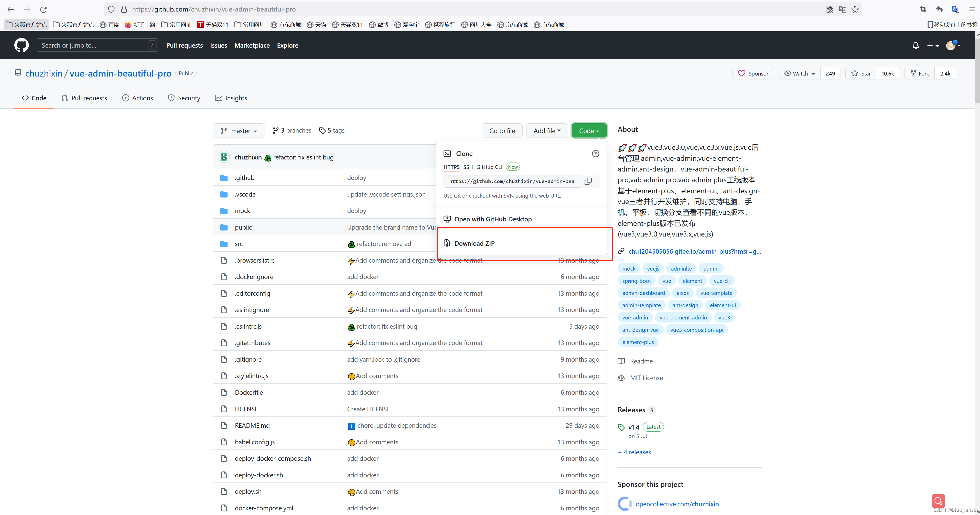Bookmark this page with the star icon
This screenshot has width=980, height=515.
click(x=855, y=9)
